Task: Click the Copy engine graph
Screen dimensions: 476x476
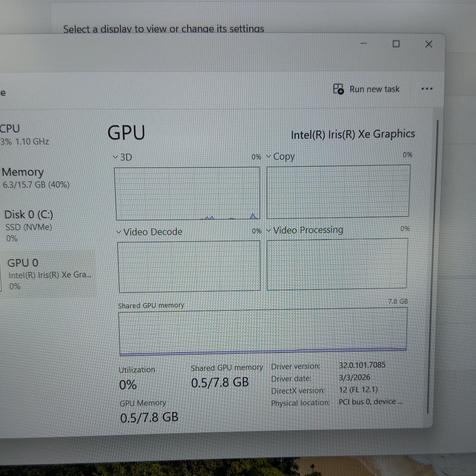Action: click(338, 191)
